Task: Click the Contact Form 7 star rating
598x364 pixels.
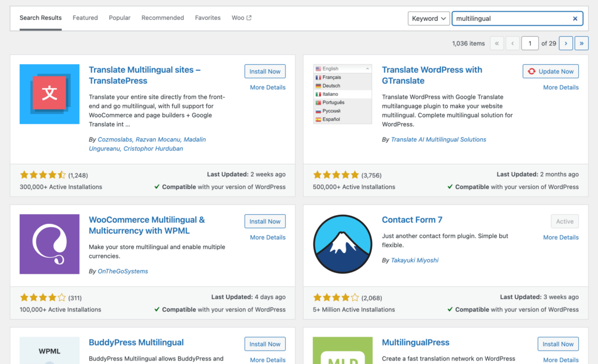Action: [336, 297]
